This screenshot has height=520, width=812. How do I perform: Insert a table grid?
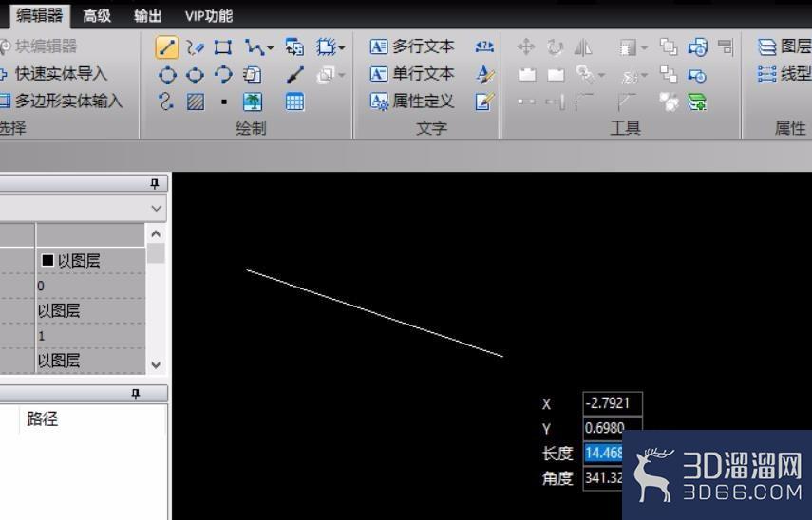[294, 102]
